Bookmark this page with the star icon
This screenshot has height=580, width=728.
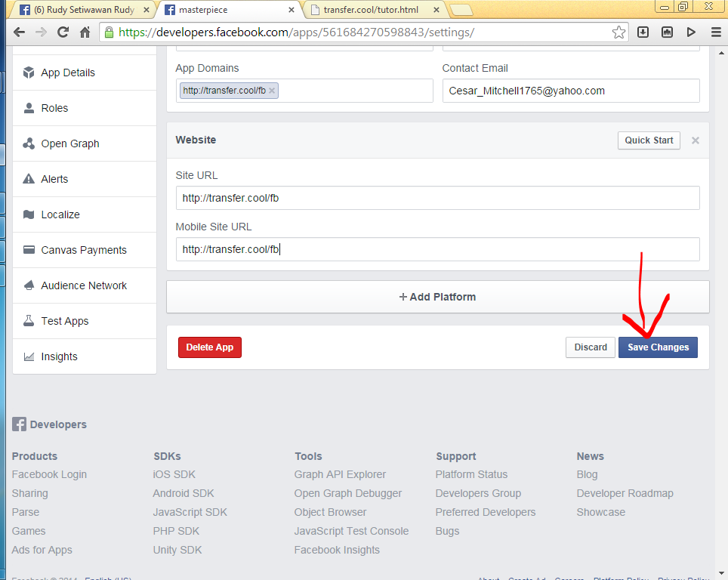click(618, 32)
